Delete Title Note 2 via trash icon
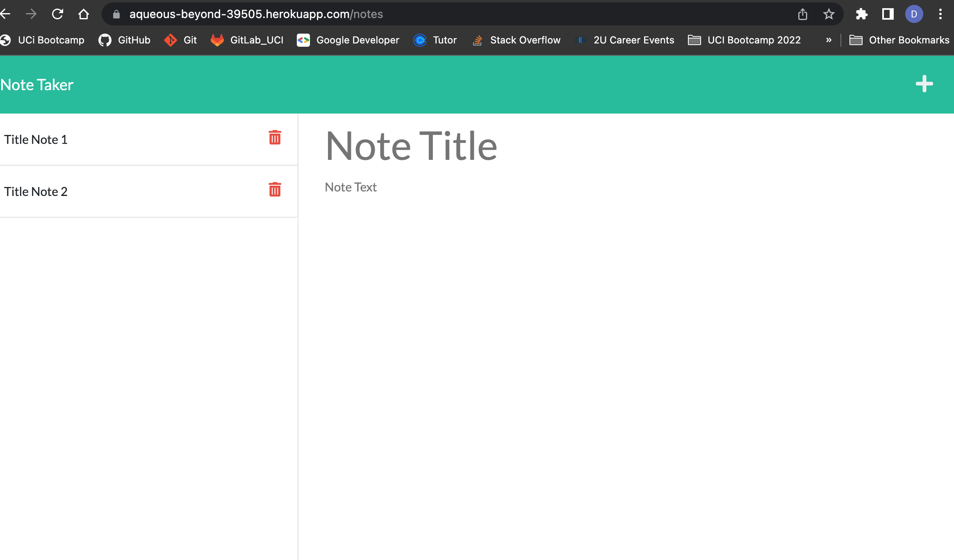954x560 pixels. coord(275,190)
